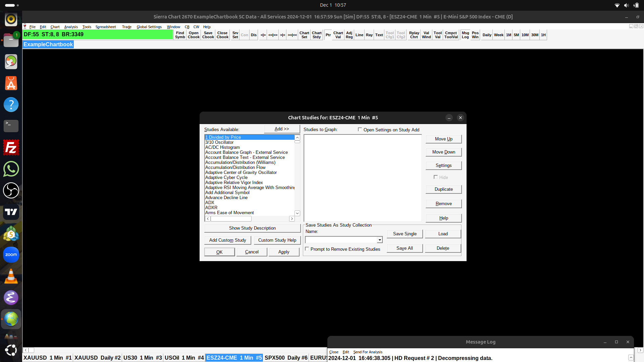Select Adaptive Cyber Cycle in studies list

point(226,178)
